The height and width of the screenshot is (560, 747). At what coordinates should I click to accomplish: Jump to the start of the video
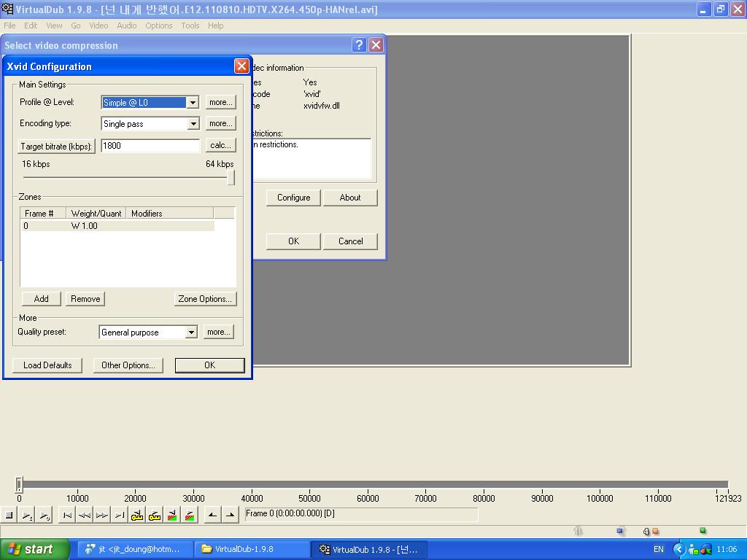[x=67, y=515]
